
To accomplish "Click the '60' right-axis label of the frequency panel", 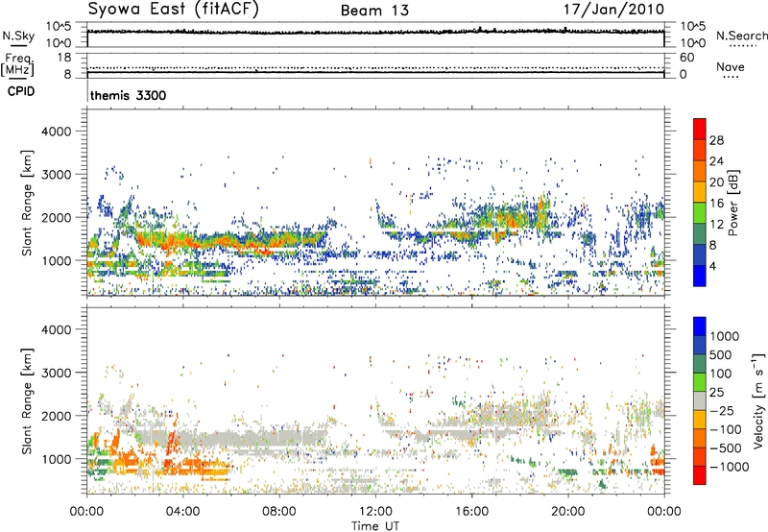I will [x=687, y=58].
